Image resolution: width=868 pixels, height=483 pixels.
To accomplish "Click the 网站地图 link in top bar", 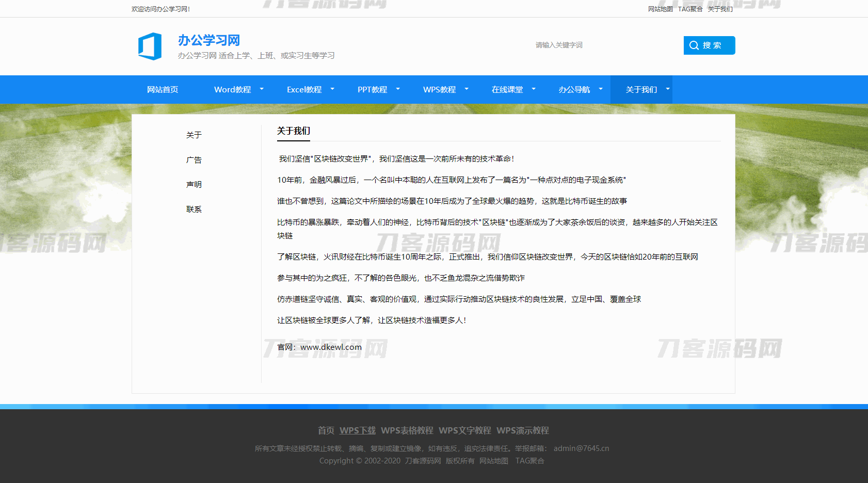I will click(x=660, y=9).
